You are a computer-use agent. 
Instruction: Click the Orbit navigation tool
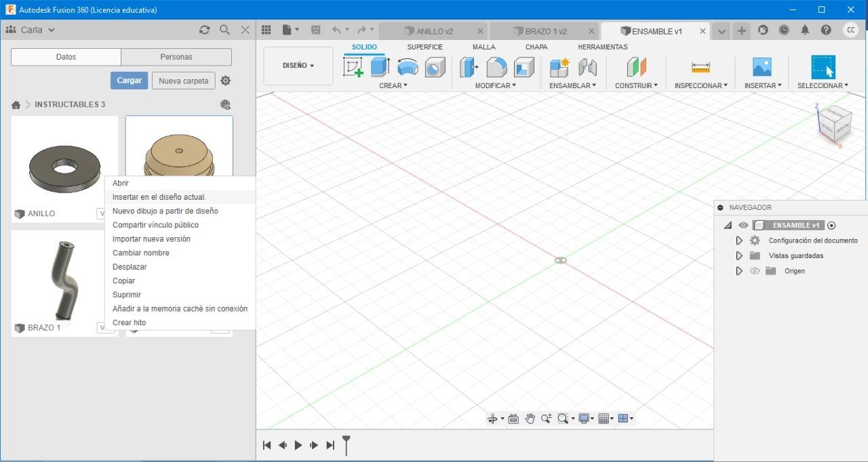click(x=493, y=419)
